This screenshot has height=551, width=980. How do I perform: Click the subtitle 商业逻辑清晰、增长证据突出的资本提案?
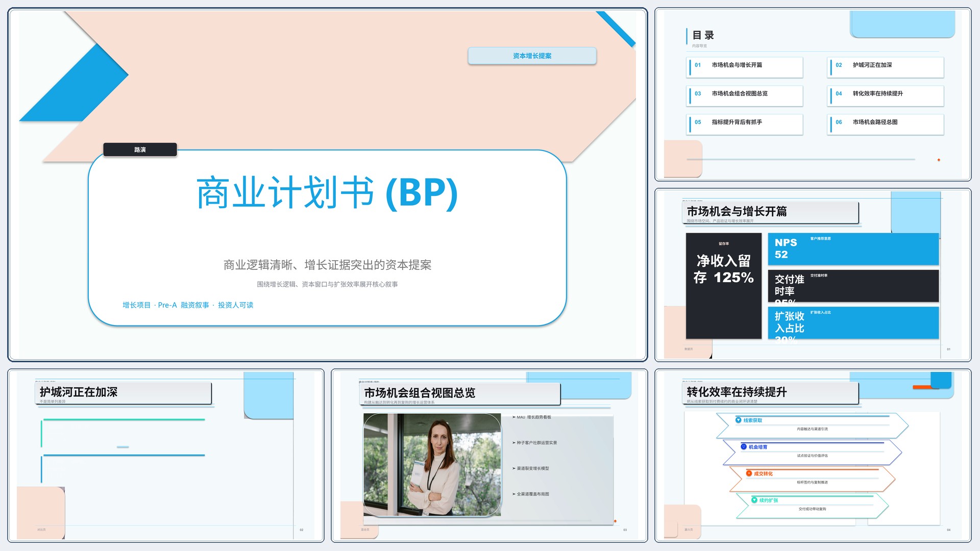pyautogui.click(x=327, y=265)
